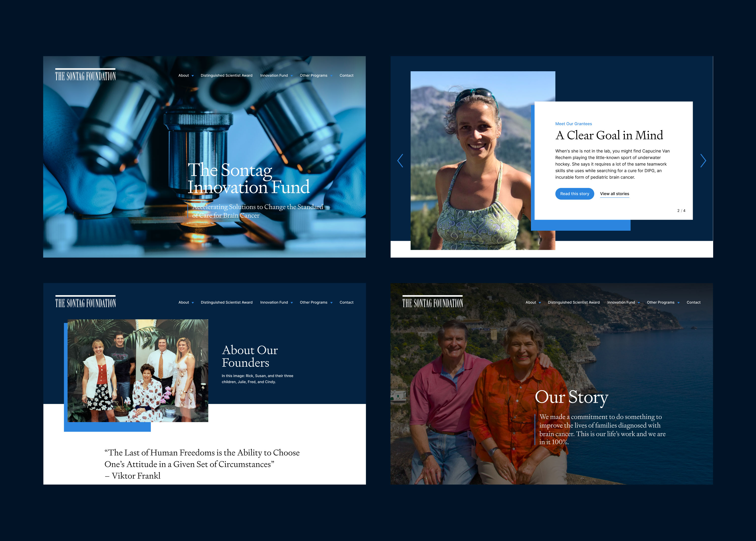Viewport: 756px width, 541px height.
Task: Open Contact link on the founders page
Action: (346, 302)
